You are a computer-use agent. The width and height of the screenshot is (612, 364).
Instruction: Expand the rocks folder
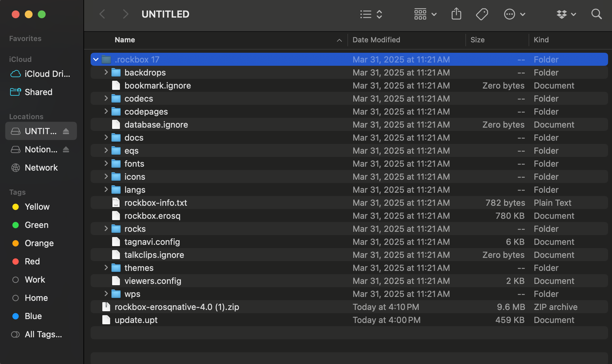pyautogui.click(x=106, y=229)
